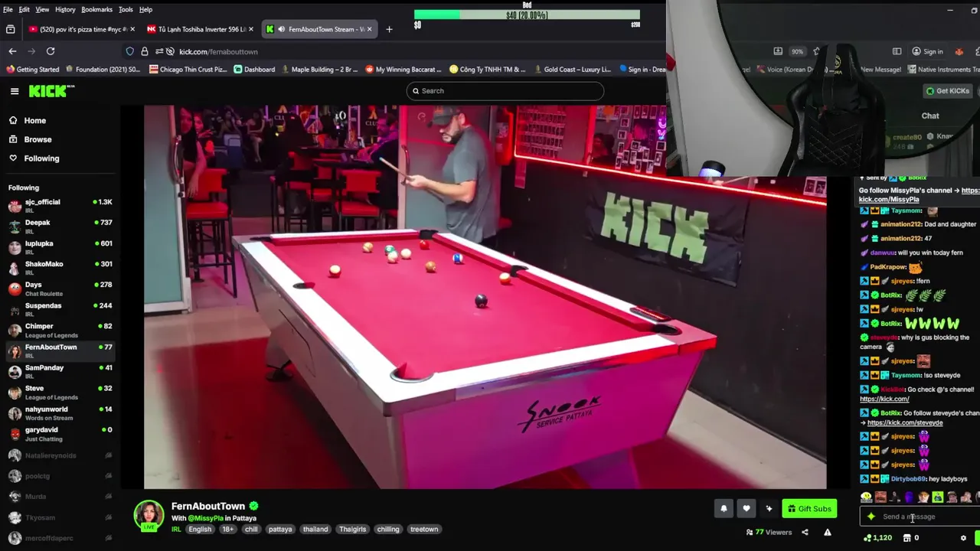Screen dimensions: 980x551
Task: Open the Maple Building bookmark
Action: coord(319,70)
